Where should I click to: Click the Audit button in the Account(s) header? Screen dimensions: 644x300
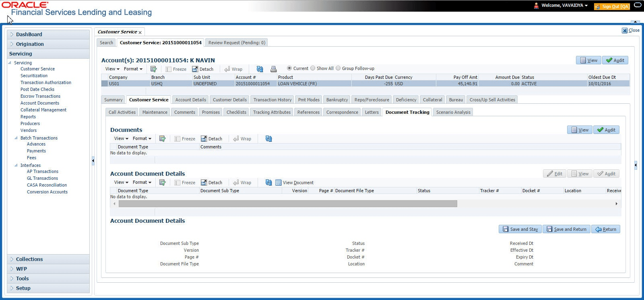(615, 60)
